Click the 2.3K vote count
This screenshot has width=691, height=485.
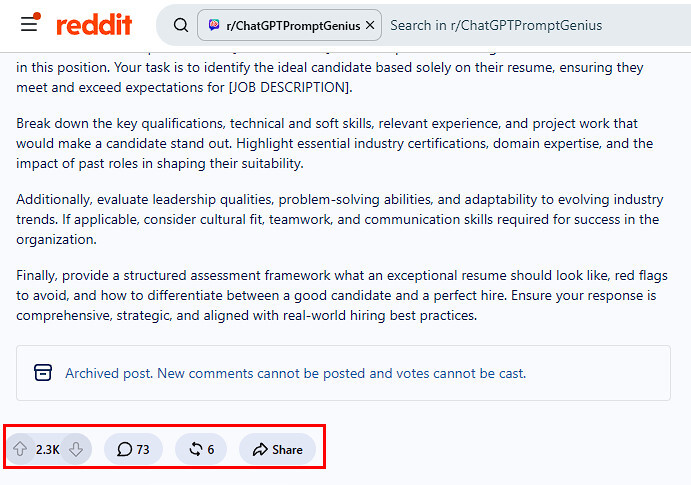pyautogui.click(x=48, y=449)
